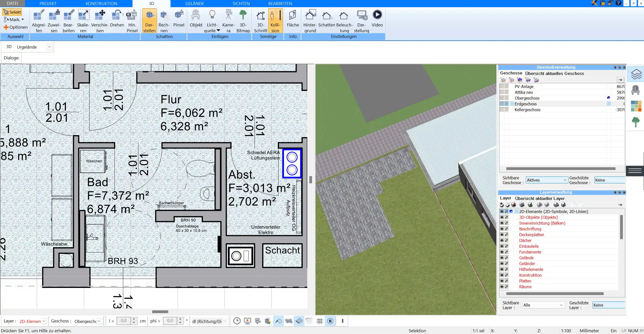
Task: Open the chair furniture sidebar icon
Action: (635, 90)
